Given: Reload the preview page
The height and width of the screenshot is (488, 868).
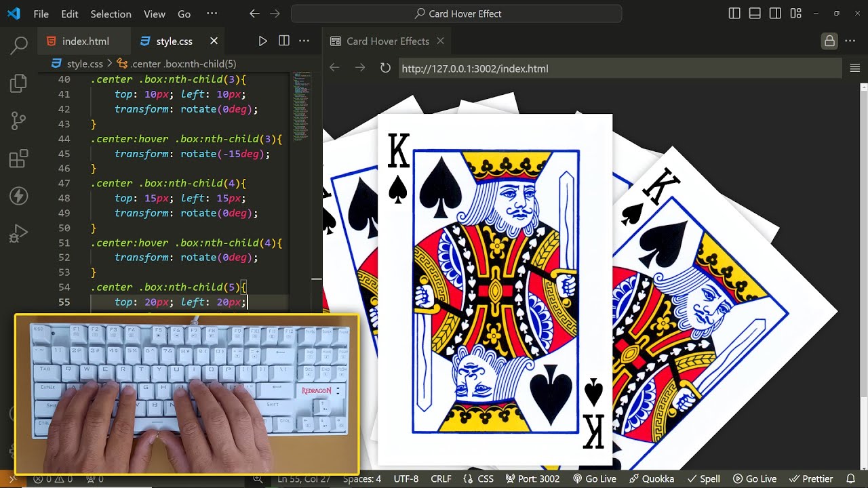Looking at the screenshot, I should (x=385, y=68).
